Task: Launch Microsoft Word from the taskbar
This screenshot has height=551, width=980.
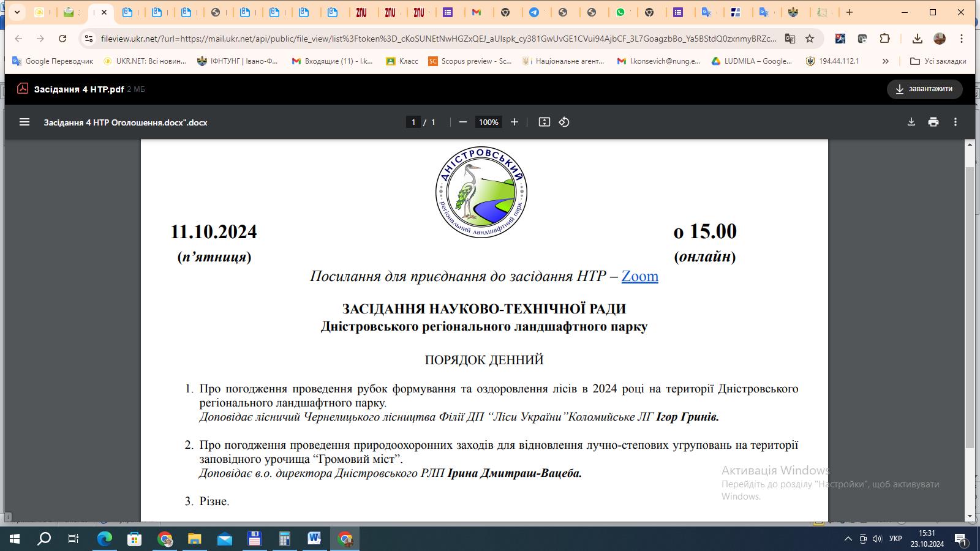Action: coord(315,539)
